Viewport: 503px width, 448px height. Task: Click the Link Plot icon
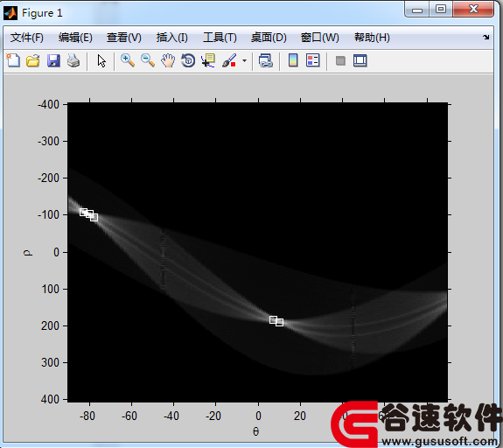point(266,60)
